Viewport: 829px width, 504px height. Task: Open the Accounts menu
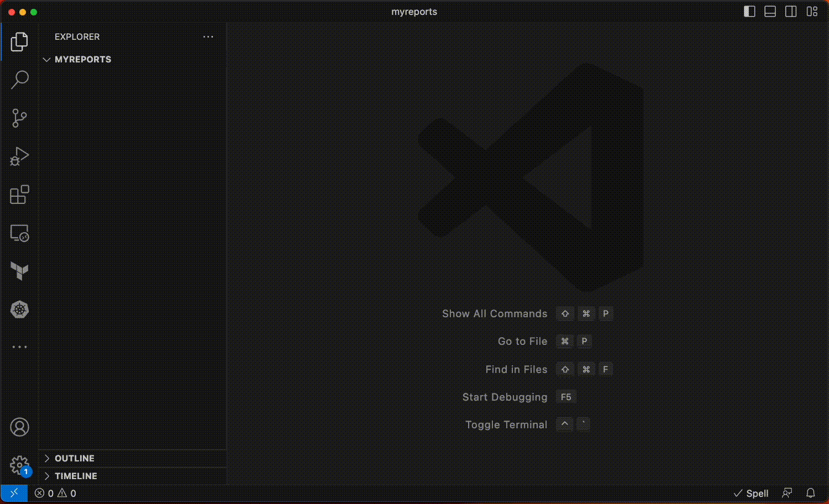[19, 427]
